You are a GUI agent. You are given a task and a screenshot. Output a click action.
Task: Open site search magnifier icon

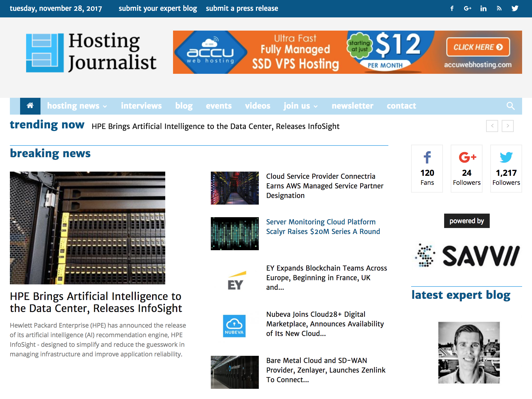coord(510,106)
